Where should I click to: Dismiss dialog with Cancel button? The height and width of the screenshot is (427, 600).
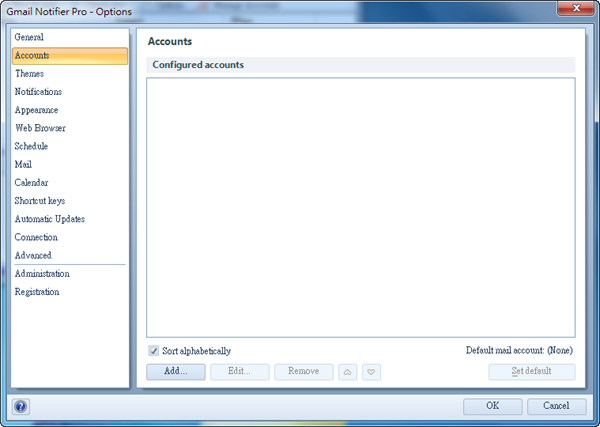tap(556, 406)
